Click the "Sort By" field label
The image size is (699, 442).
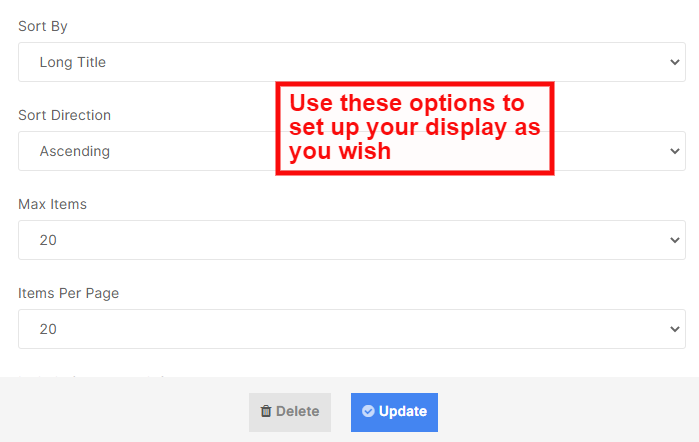(x=43, y=26)
